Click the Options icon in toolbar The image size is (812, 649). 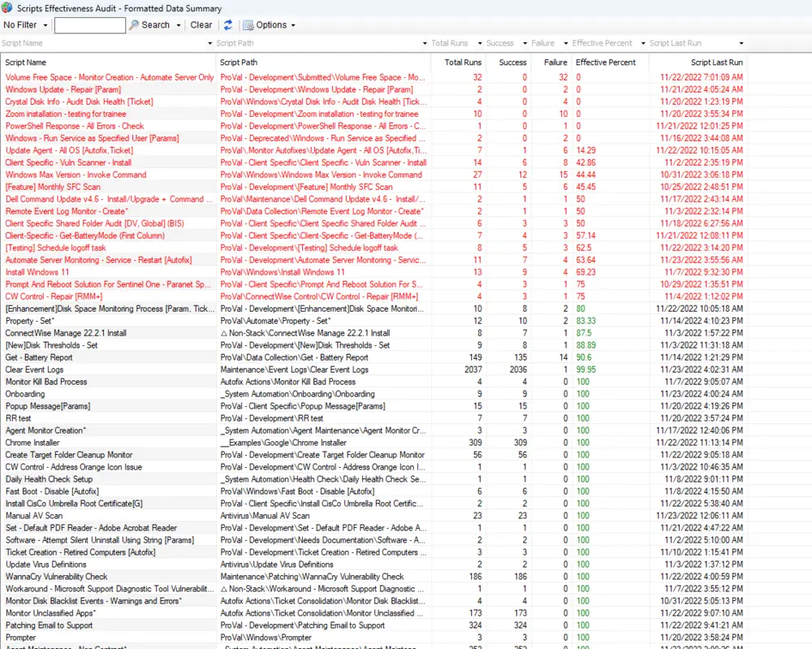(248, 25)
